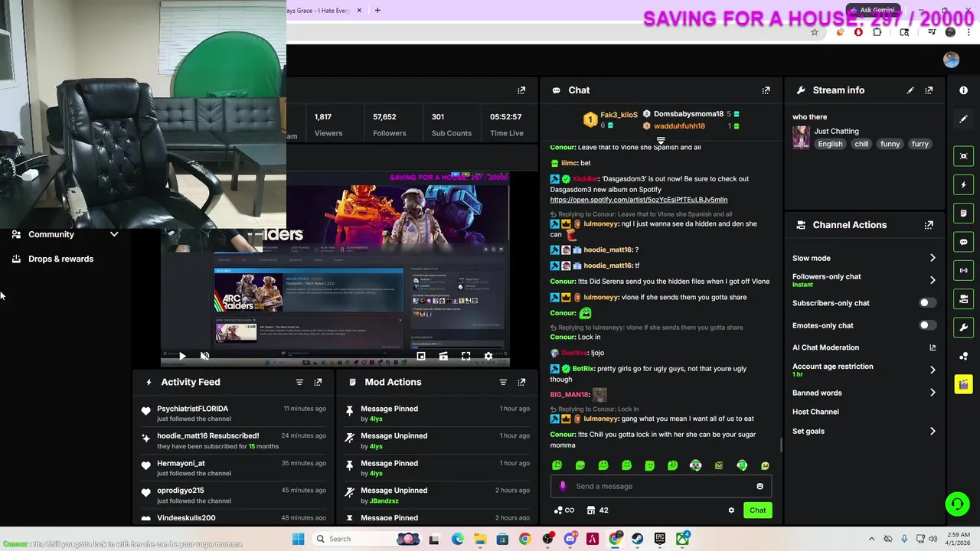Viewport: 980px width, 551px height.
Task: Click the Just Chatting category
Action: pos(836,131)
